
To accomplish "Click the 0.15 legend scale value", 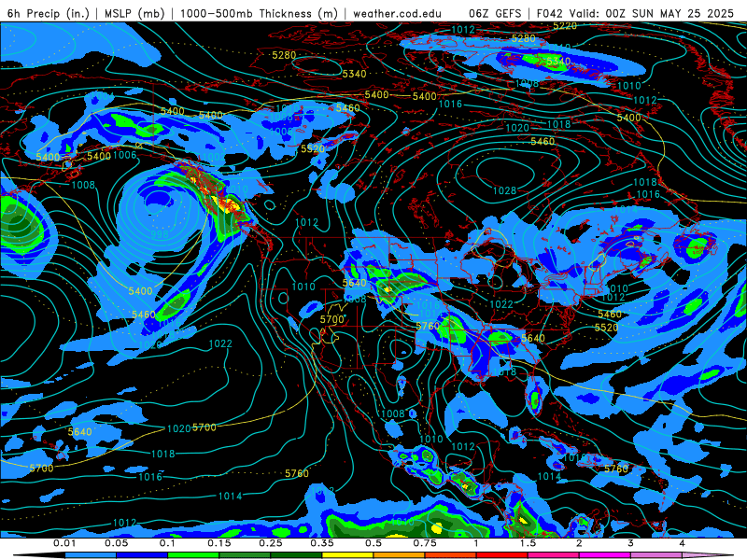I will click(x=219, y=543).
